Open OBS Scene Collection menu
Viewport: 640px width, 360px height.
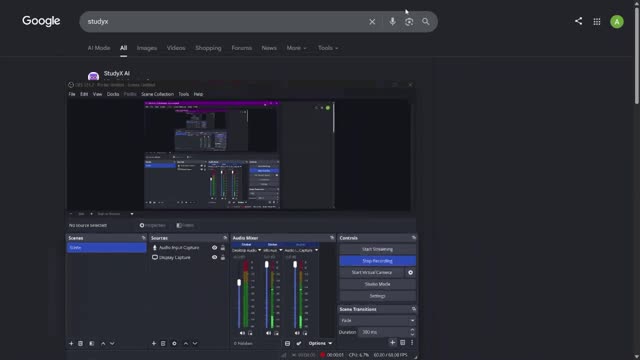pyautogui.click(x=157, y=94)
